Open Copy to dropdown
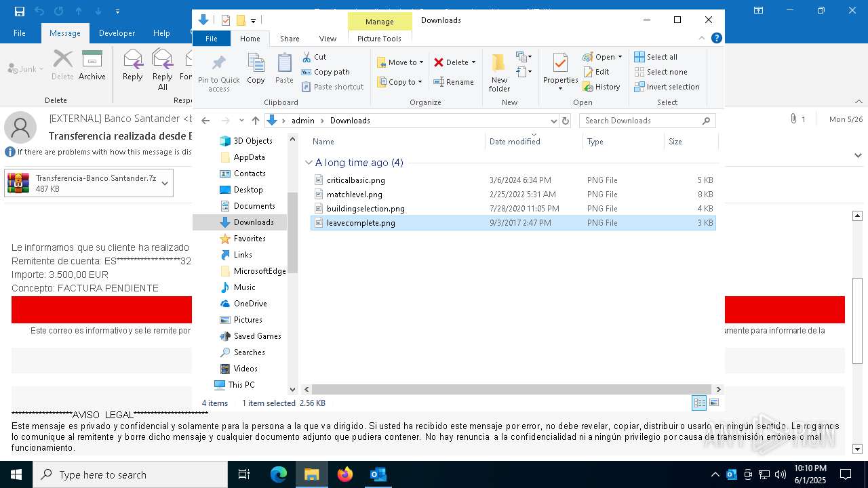 (x=400, y=82)
